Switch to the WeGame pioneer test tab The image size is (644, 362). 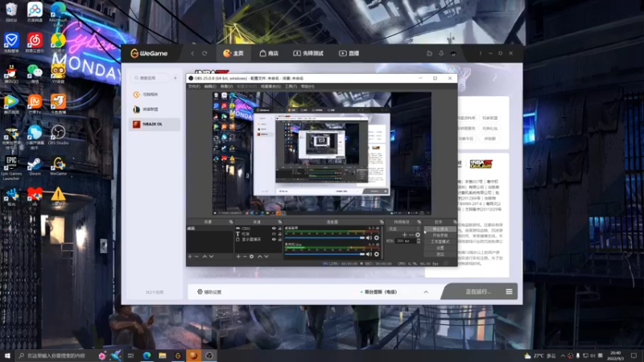pyautogui.click(x=308, y=53)
